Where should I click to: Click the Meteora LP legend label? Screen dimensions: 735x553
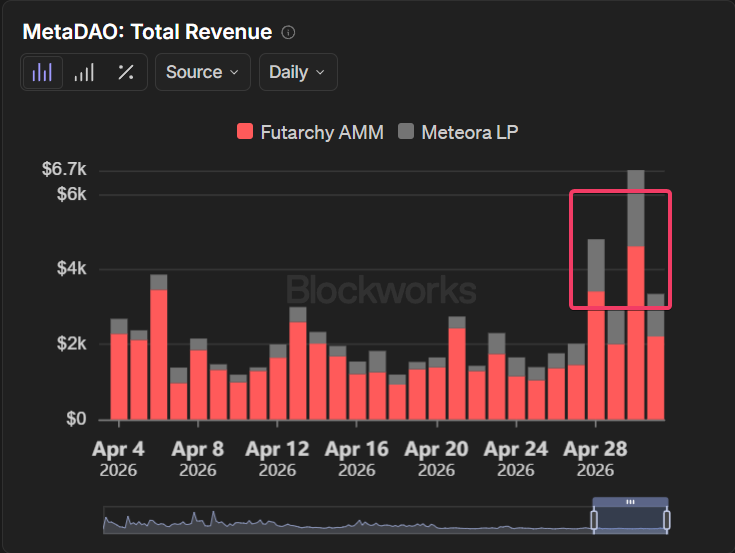pos(470,133)
